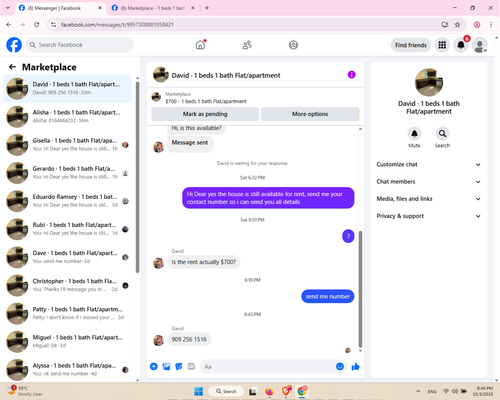Expand Chat members section
500x400 pixels.
(428, 182)
